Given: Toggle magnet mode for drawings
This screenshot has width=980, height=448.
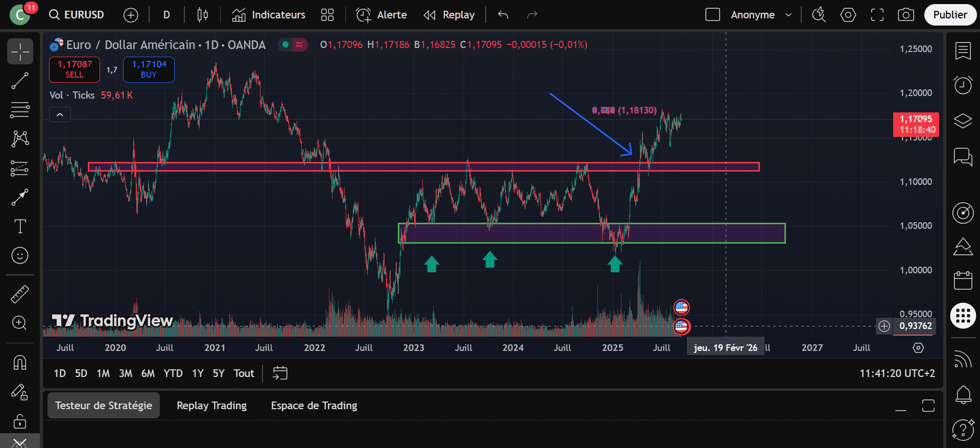Looking at the screenshot, I should (x=20, y=363).
